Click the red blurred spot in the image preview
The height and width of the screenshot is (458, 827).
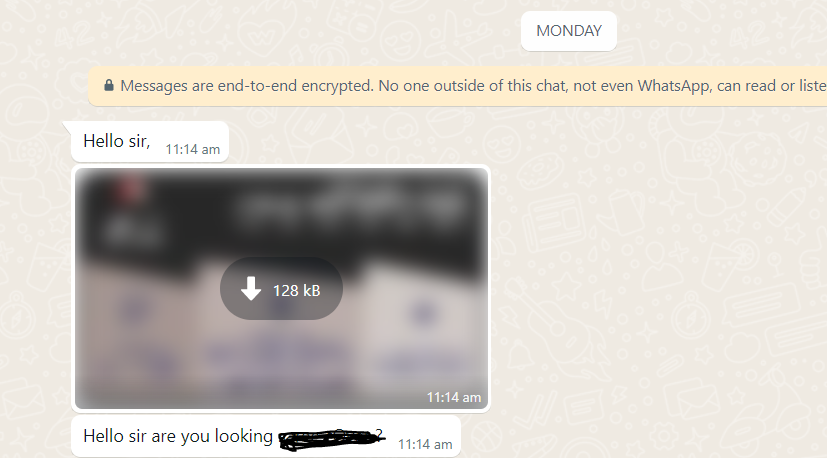(x=130, y=187)
